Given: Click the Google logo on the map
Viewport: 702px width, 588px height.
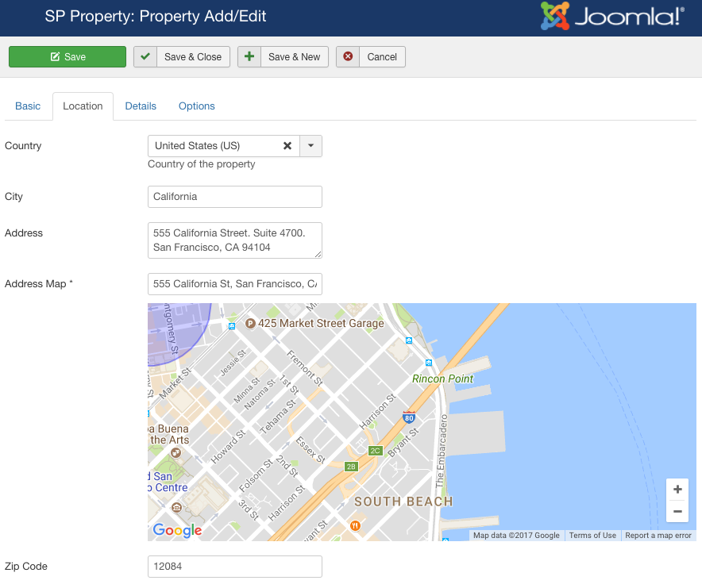Looking at the screenshot, I should click(176, 530).
